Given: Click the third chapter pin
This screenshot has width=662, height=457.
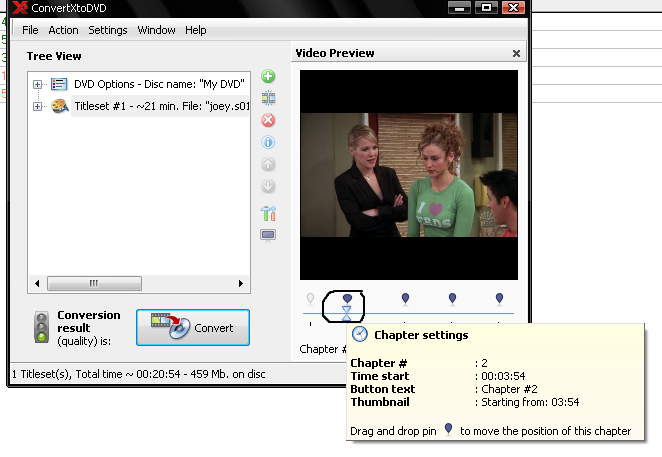Looking at the screenshot, I should click(x=405, y=299).
